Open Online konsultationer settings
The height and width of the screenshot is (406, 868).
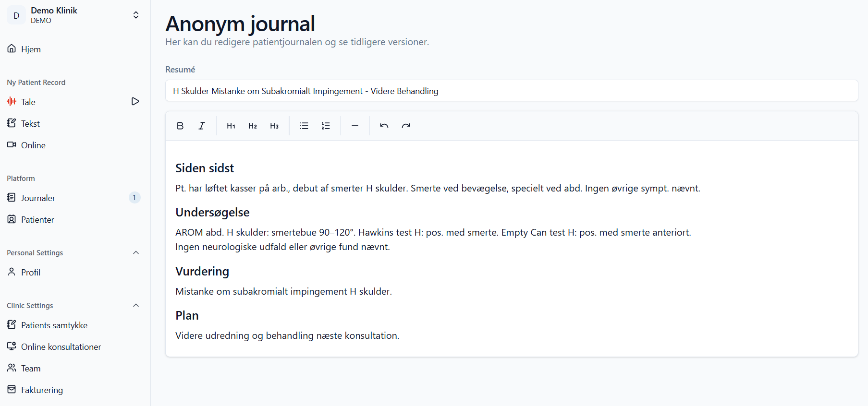pos(61,346)
